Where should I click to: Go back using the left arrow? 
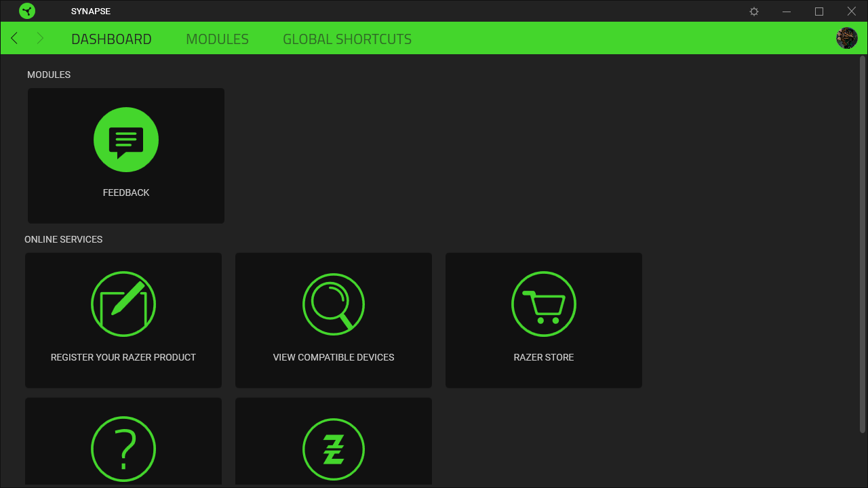pyautogui.click(x=14, y=38)
